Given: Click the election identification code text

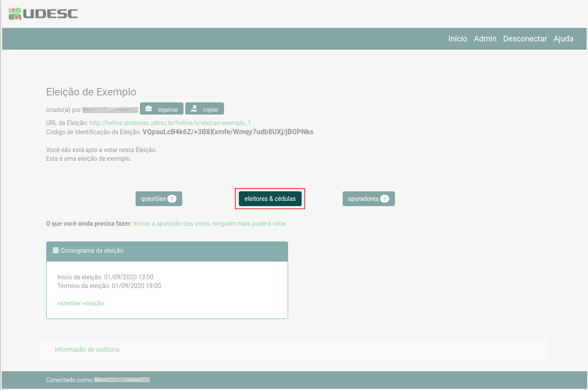Looking at the screenshot, I should point(228,132).
